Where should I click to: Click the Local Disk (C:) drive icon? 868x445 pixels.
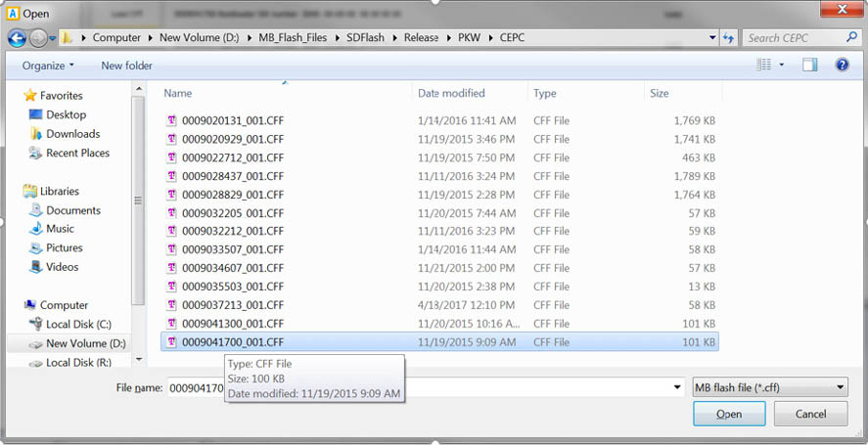(x=35, y=325)
